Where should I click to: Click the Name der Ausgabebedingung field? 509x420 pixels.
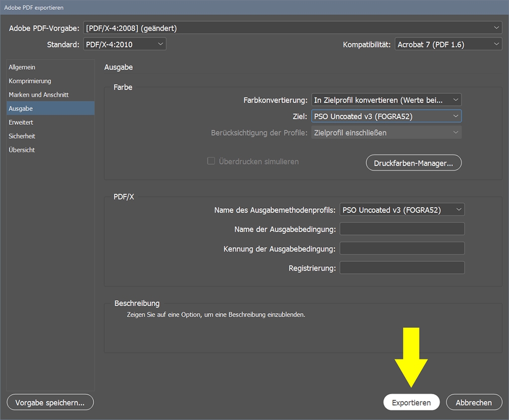point(402,229)
